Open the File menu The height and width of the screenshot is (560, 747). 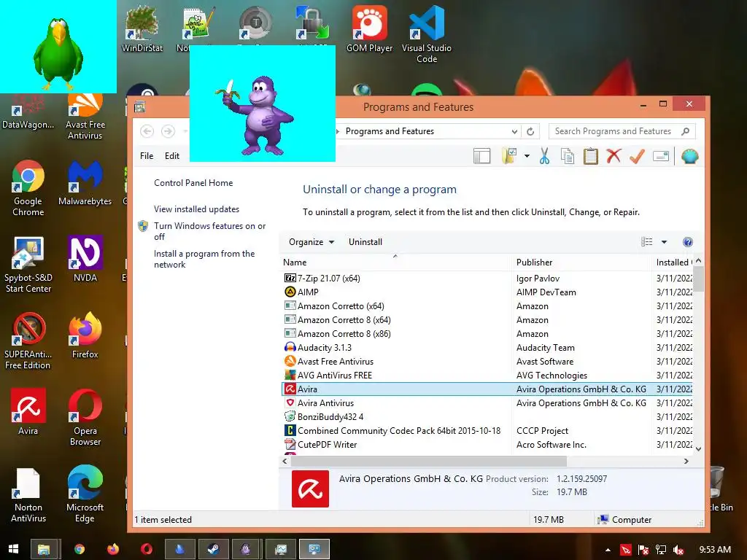147,156
